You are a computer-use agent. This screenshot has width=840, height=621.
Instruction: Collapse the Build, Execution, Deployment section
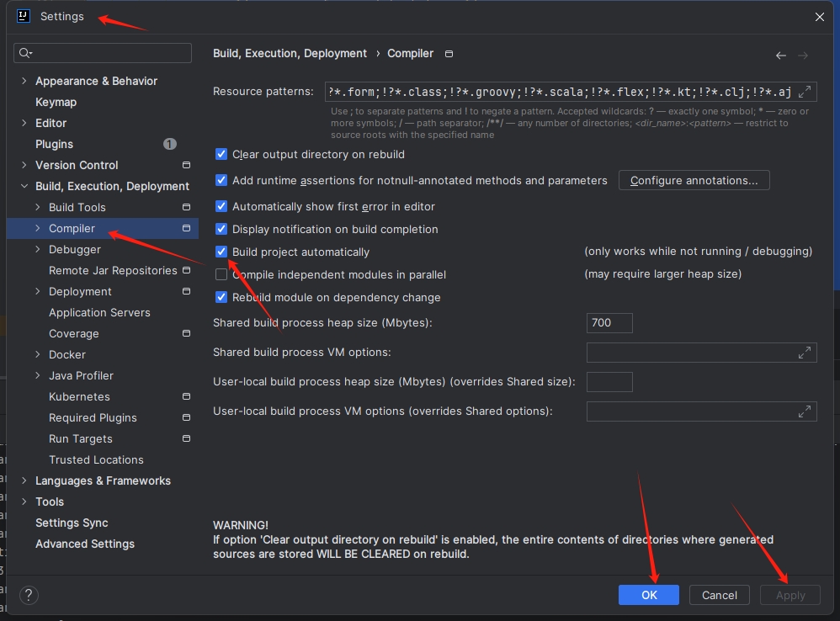(24, 186)
